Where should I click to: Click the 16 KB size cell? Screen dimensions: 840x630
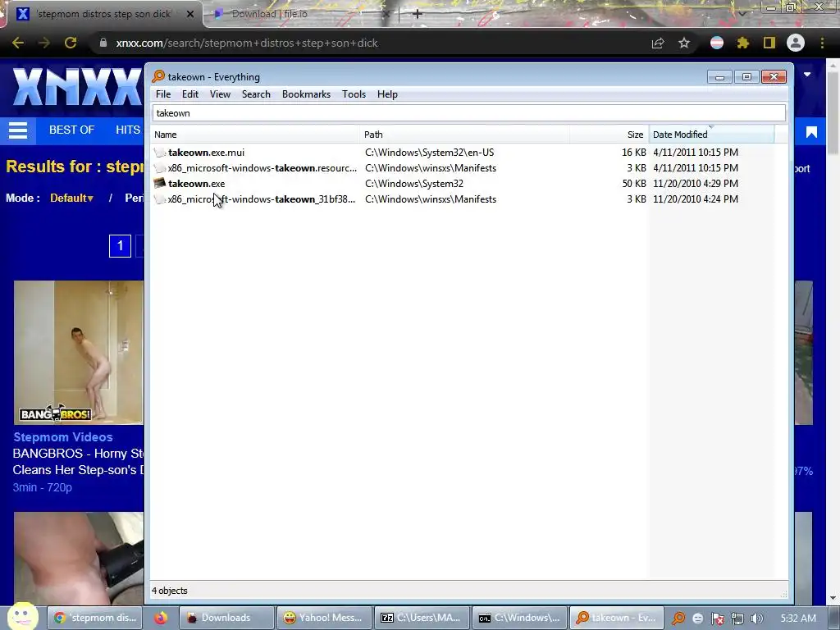click(634, 153)
